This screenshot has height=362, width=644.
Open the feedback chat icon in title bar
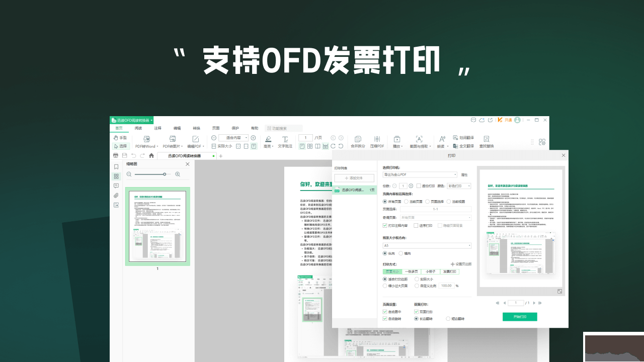point(473,120)
